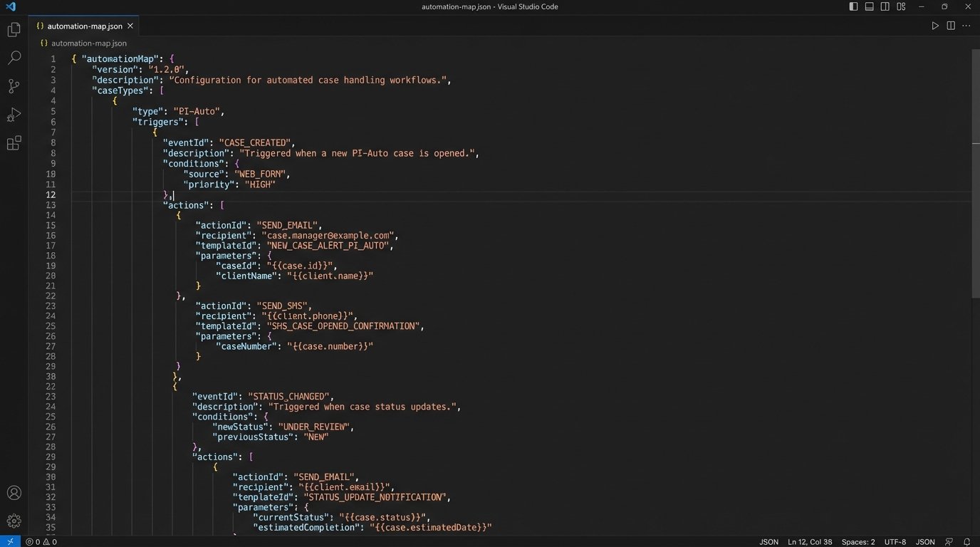Image resolution: width=980 pixels, height=547 pixels.
Task: Open the Manage gear settings icon
Action: 14,521
